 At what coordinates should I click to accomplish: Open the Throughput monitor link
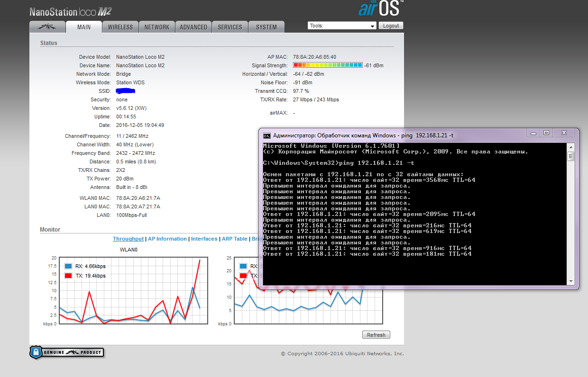point(128,239)
